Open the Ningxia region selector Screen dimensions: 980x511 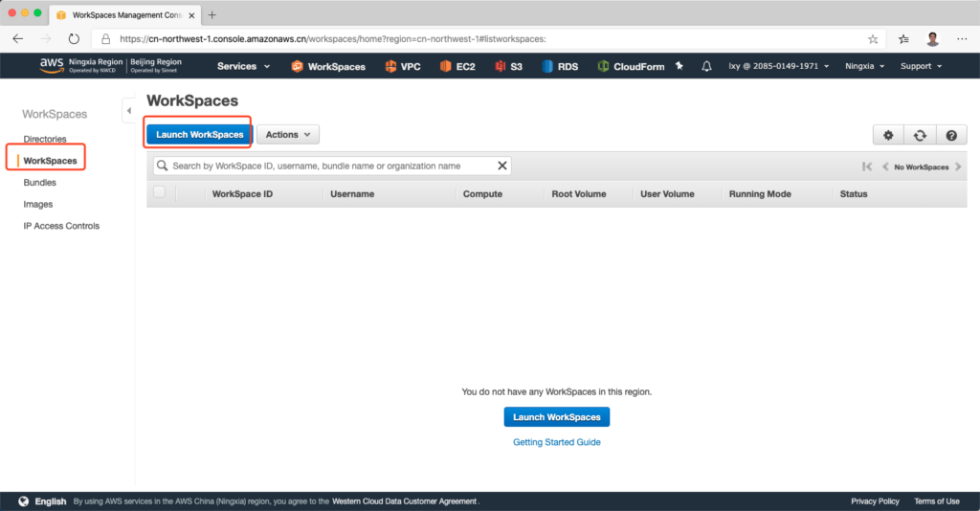[x=864, y=66]
